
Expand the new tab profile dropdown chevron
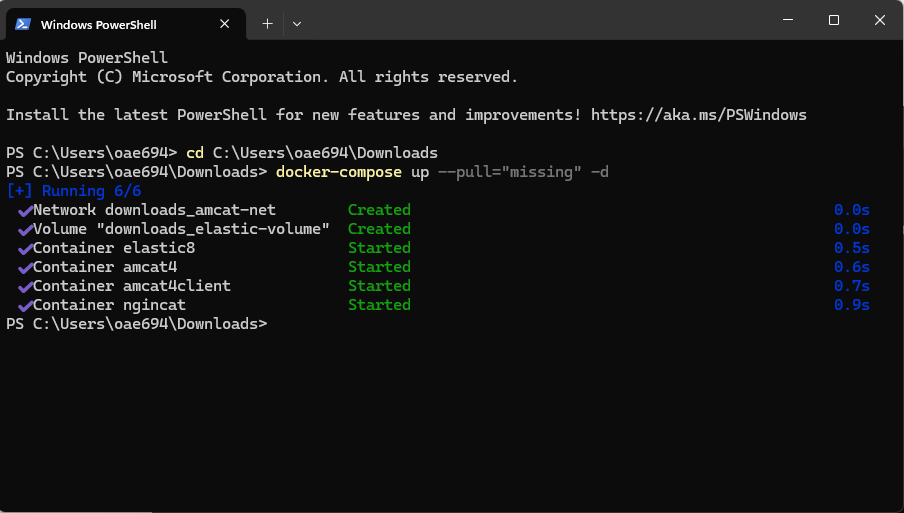coord(297,23)
